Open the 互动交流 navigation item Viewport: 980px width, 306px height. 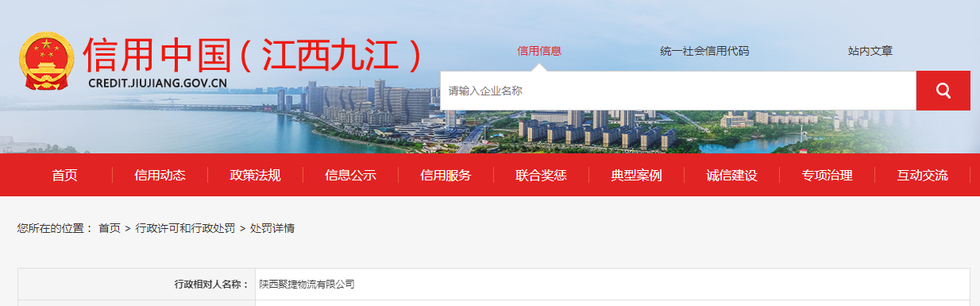coord(922,176)
